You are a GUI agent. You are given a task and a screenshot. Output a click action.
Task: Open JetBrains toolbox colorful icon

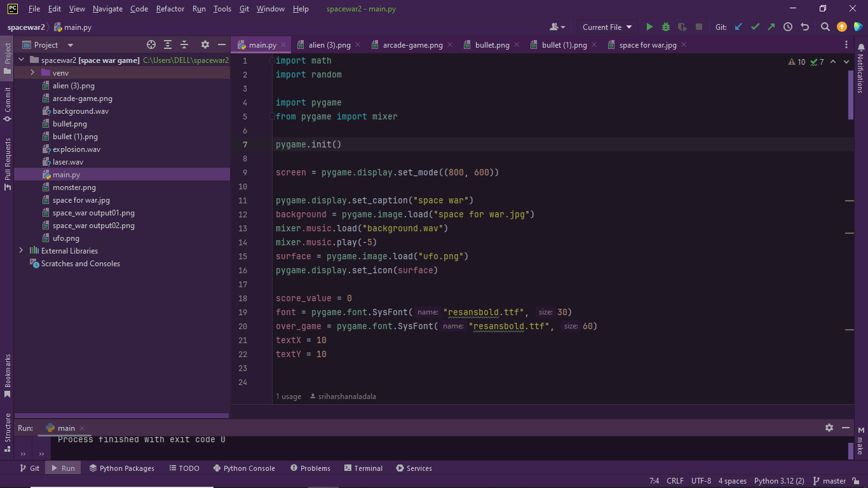pyautogui.click(x=858, y=27)
